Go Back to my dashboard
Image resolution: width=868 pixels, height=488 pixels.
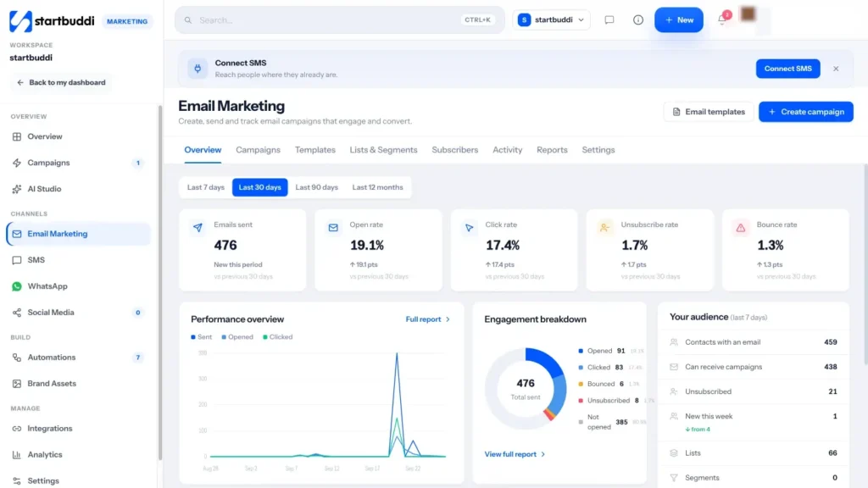coord(61,82)
